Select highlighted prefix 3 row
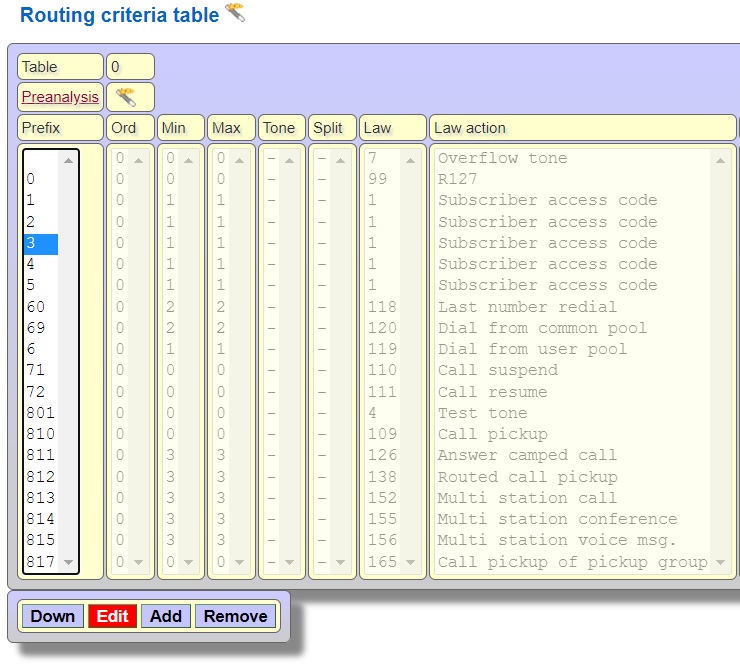The image size is (740, 664). pyautogui.click(x=40, y=243)
